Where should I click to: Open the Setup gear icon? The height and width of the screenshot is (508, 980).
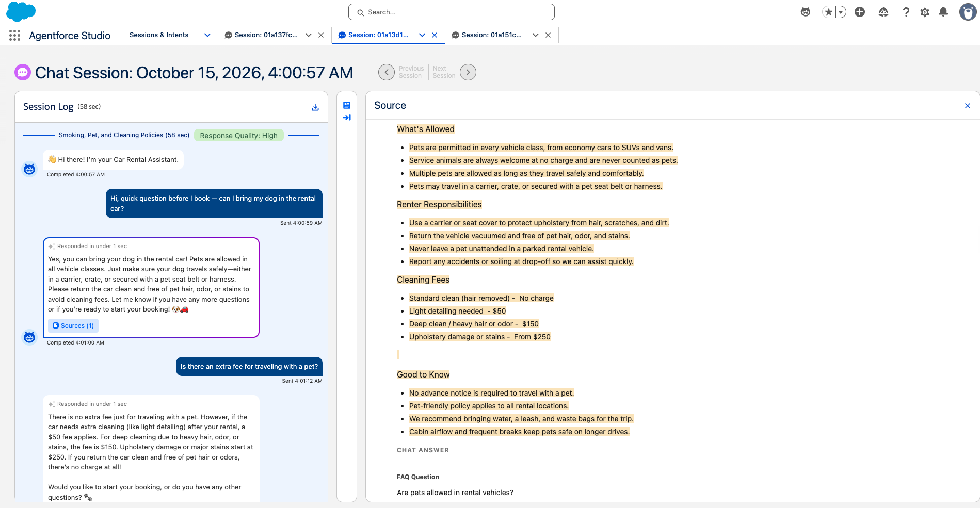click(x=925, y=12)
